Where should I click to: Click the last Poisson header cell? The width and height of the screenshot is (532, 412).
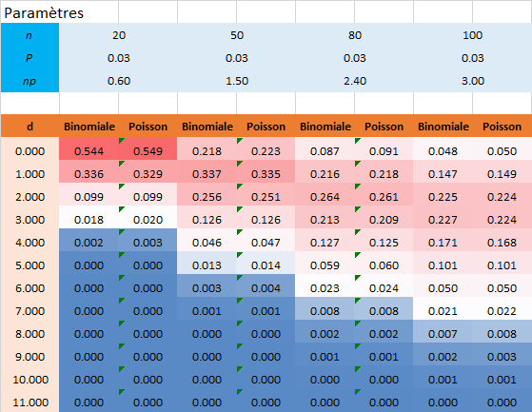tap(502, 127)
